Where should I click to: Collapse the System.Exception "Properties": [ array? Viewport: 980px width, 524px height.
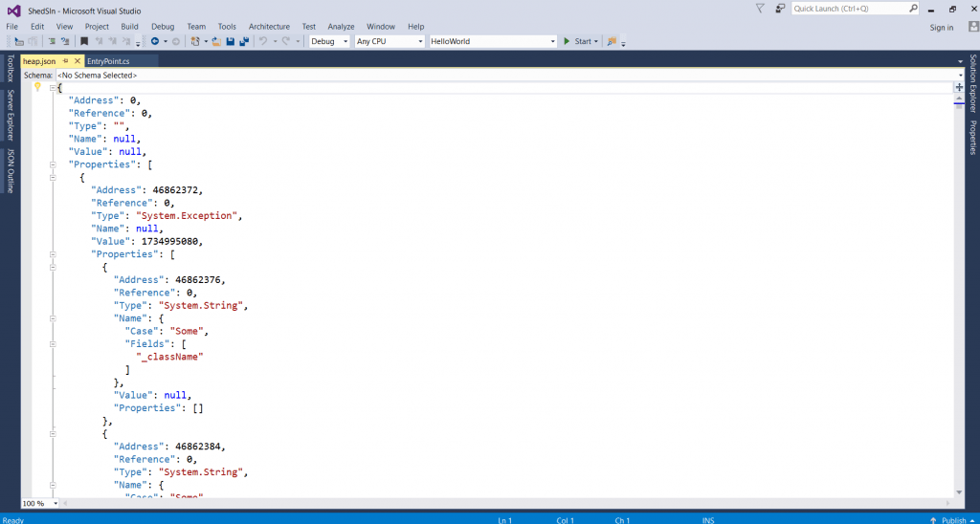coord(53,254)
